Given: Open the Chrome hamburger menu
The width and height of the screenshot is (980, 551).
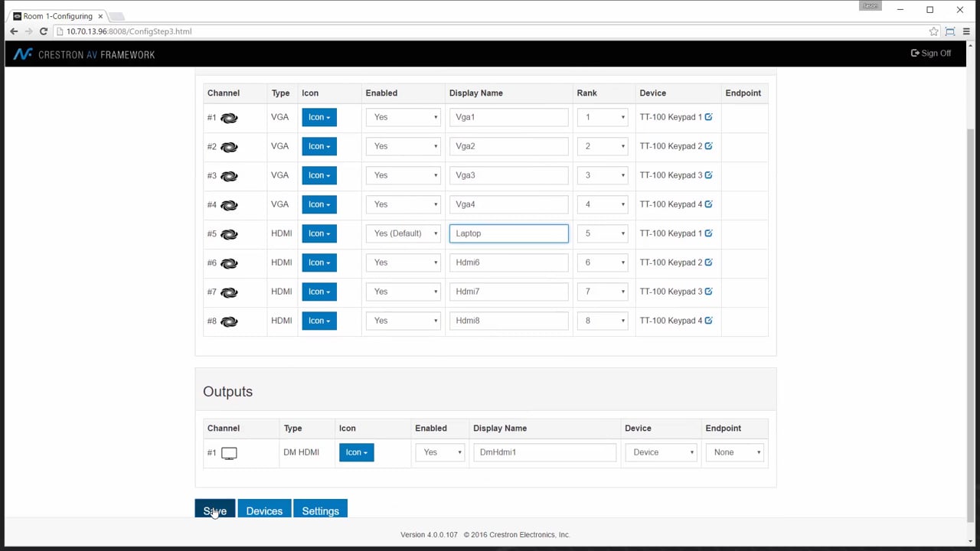Looking at the screenshot, I should [966, 31].
